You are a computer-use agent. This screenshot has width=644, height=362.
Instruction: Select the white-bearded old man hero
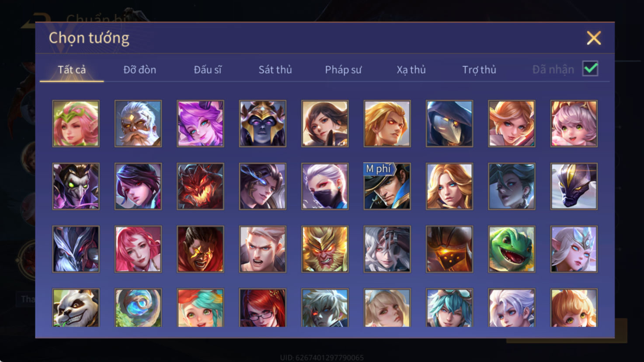tap(138, 124)
